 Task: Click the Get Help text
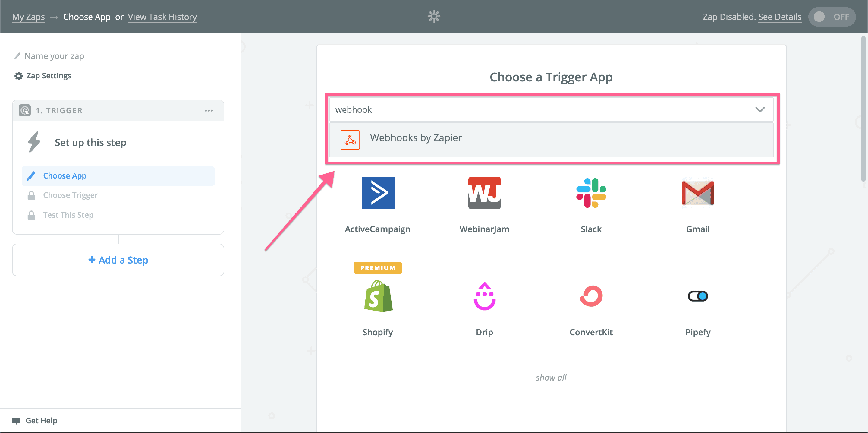coord(42,421)
